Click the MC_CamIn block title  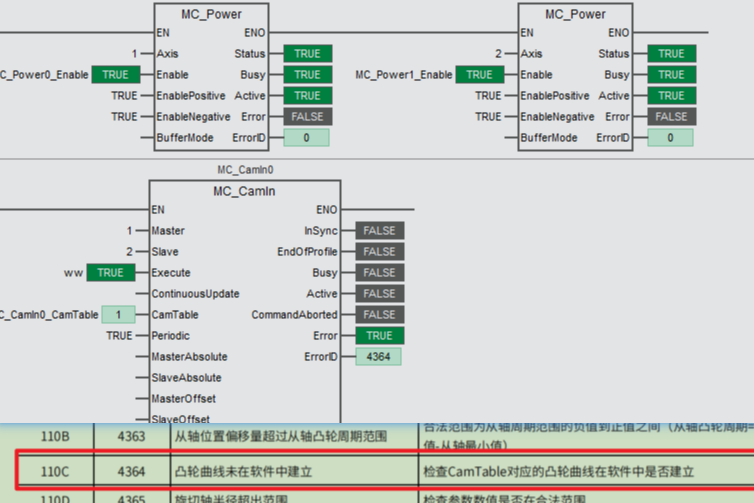point(244,191)
